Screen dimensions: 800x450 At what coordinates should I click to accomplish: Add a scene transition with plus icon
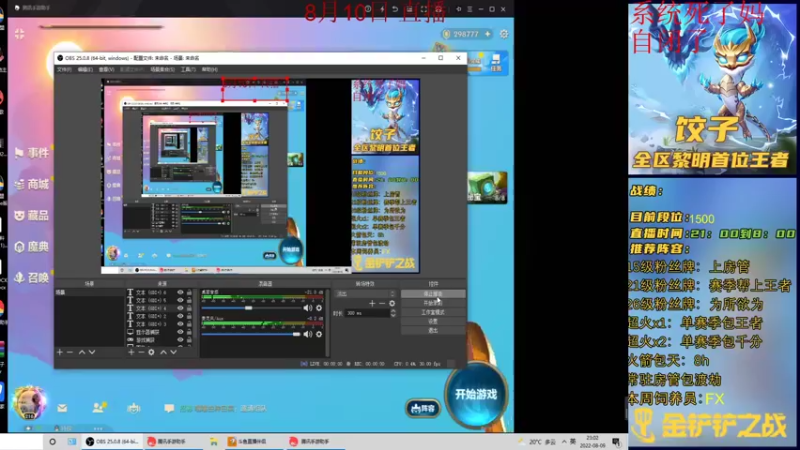(372, 303)
